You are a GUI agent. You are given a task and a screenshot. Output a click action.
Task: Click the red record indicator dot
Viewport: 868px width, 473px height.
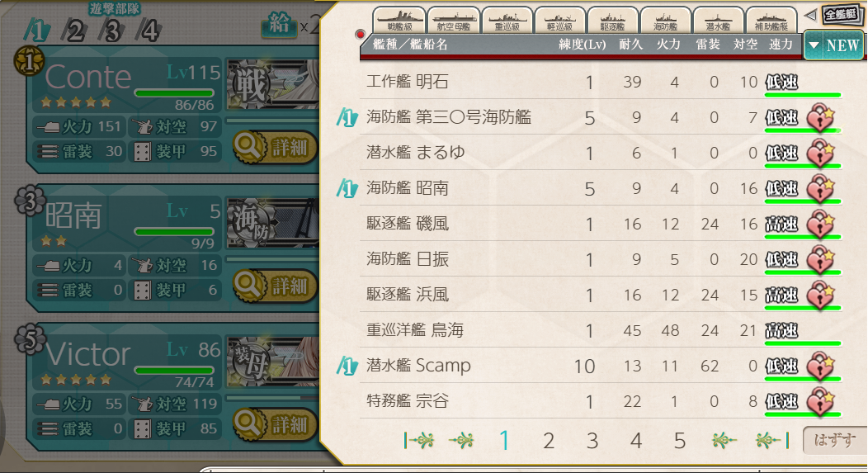click(x=360, y=35)
